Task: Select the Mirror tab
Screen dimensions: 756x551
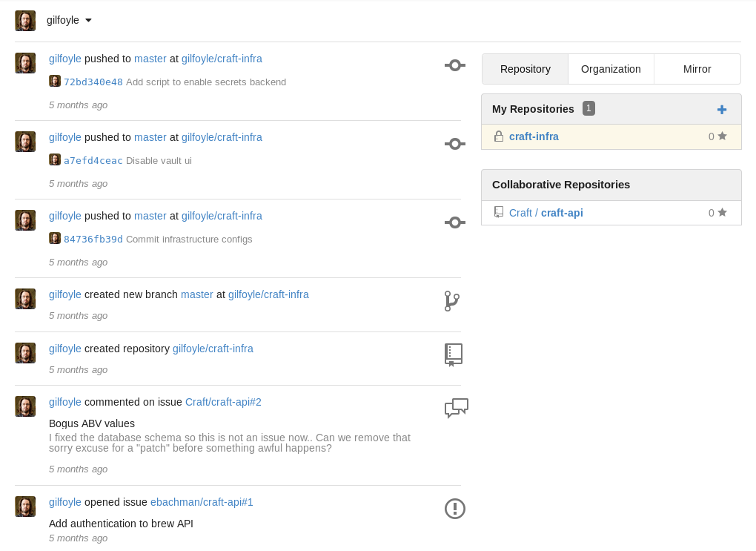Action: click(697, 69)
